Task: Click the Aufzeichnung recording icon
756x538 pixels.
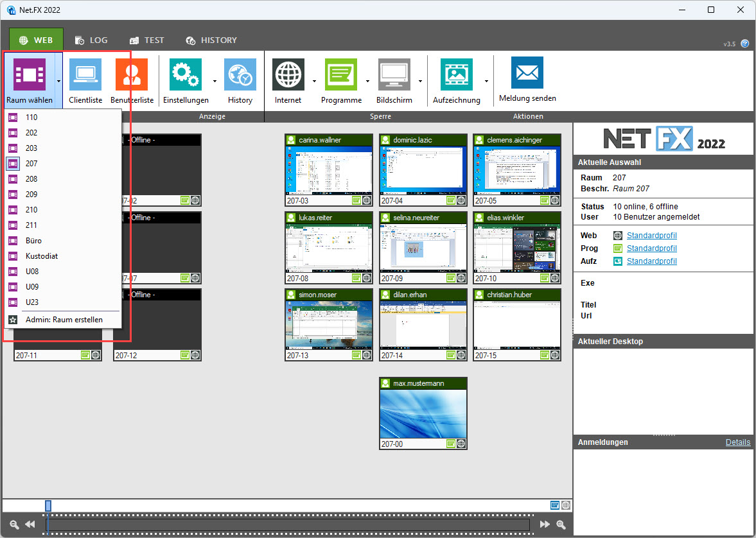Action: click(x=457, y=74)
